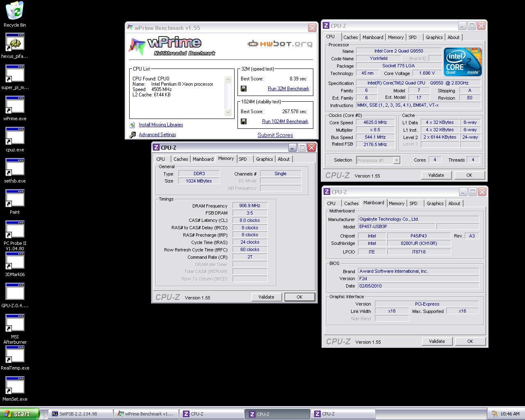The width and height of the screenshot is (525, 420).
Task: Switch to wPrime Benchmark taskbar item
Action: (x=146, y=414)
